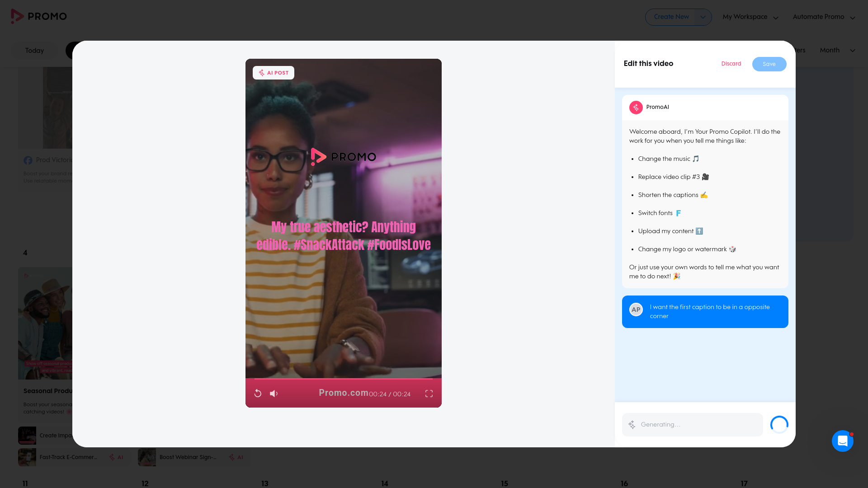868x488 pixels.
Task: Seek on the video progress bar
Action: click(x=344, y=379)
